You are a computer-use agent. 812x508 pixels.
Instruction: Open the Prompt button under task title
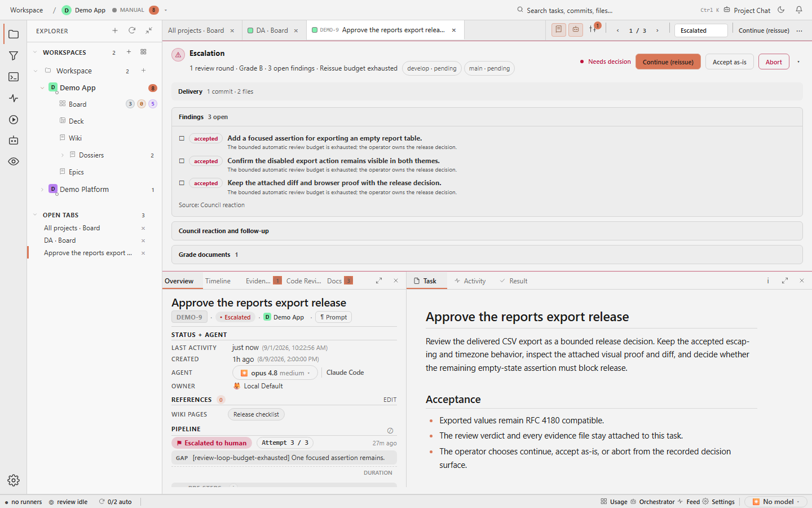click(x=333, y=317)
